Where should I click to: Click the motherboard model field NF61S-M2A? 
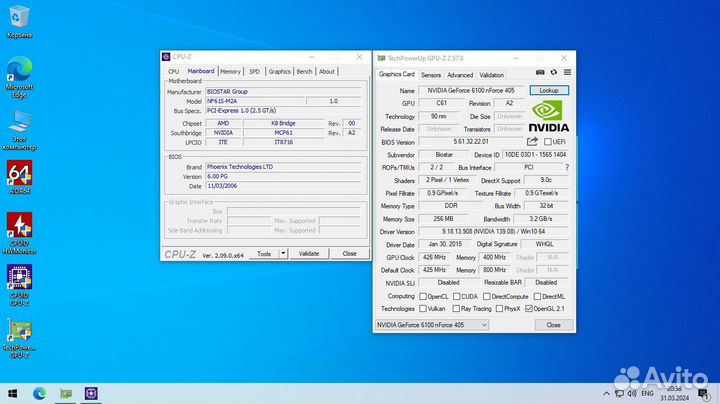click(x=255, y=101)
